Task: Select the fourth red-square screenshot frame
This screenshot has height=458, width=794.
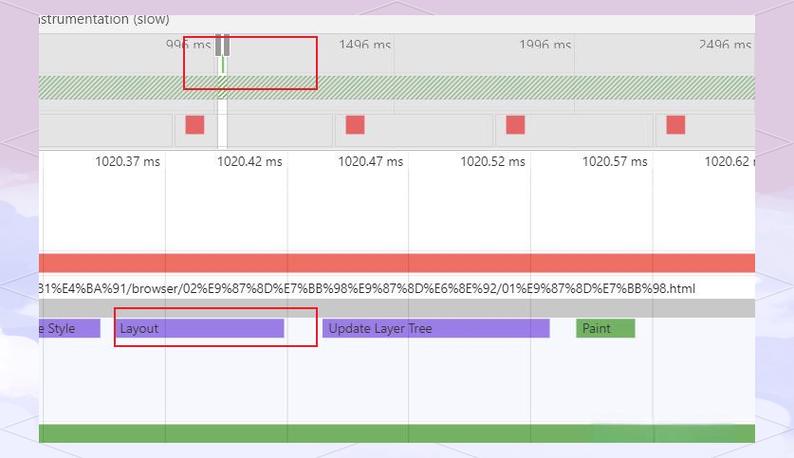Action: (675, 125)
